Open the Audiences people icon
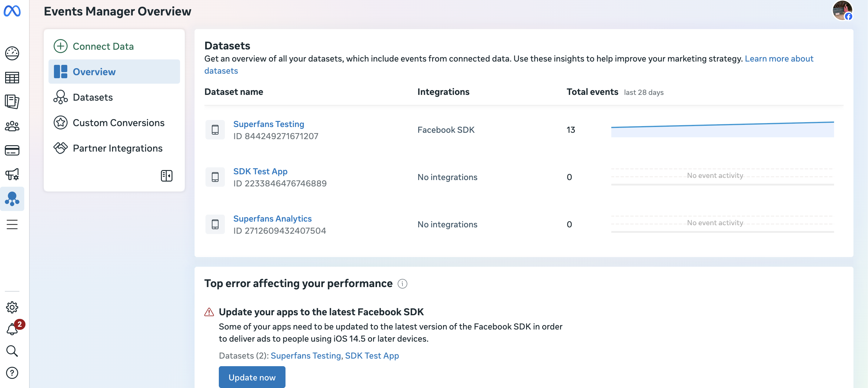This screenshot has width=868, height=388. click(12, 126)
